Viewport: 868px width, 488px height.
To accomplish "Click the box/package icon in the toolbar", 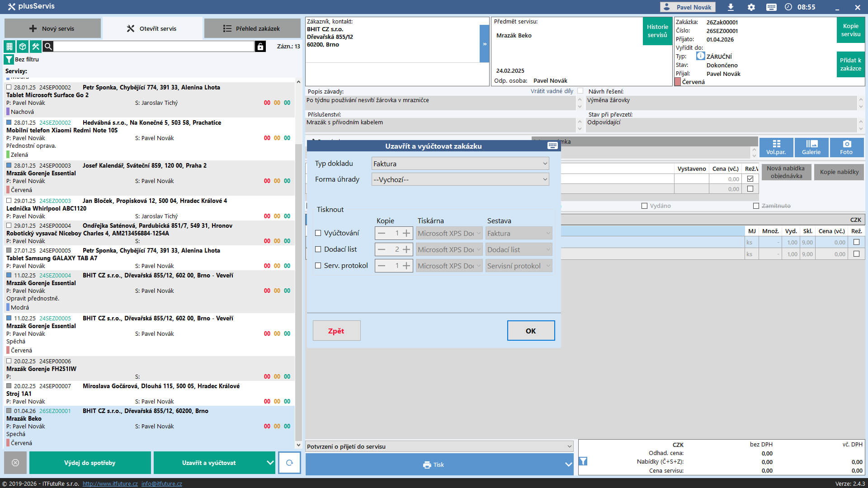I will pos(22,47).
